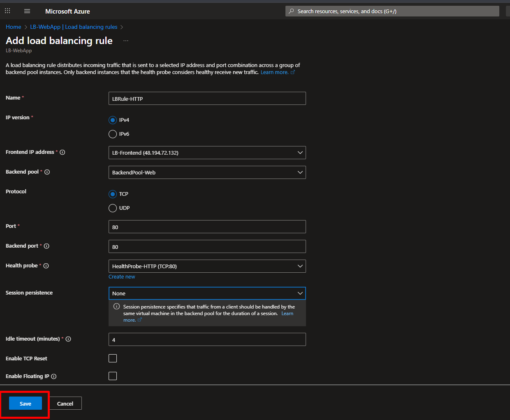Screen dimensions: 510x420
Task: Go to Home breadcrumb
Action: (x=14, y=27)
